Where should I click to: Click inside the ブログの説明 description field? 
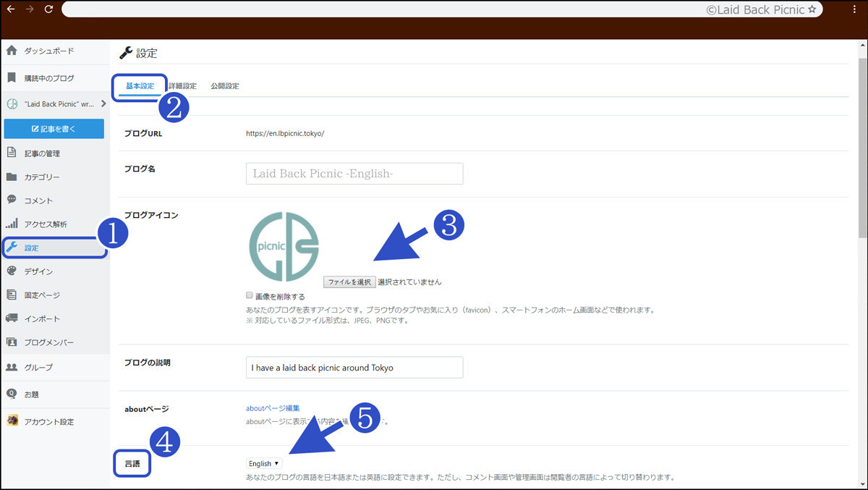coord(354,367)
